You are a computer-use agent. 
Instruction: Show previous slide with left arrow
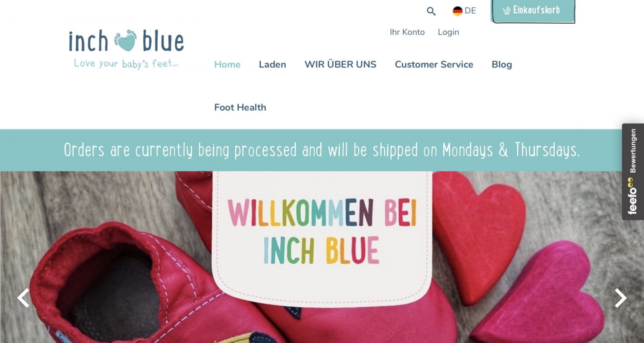[x=23, y=298]
